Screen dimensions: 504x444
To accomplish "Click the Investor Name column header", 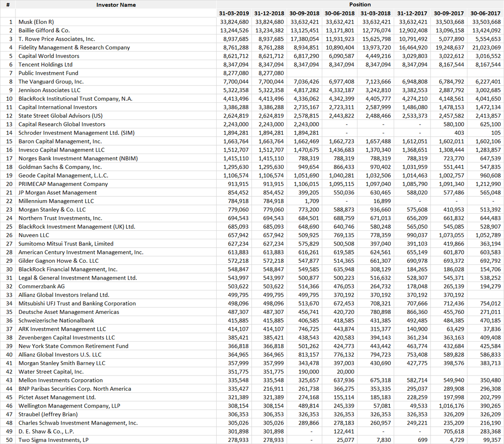I will 116,5.
